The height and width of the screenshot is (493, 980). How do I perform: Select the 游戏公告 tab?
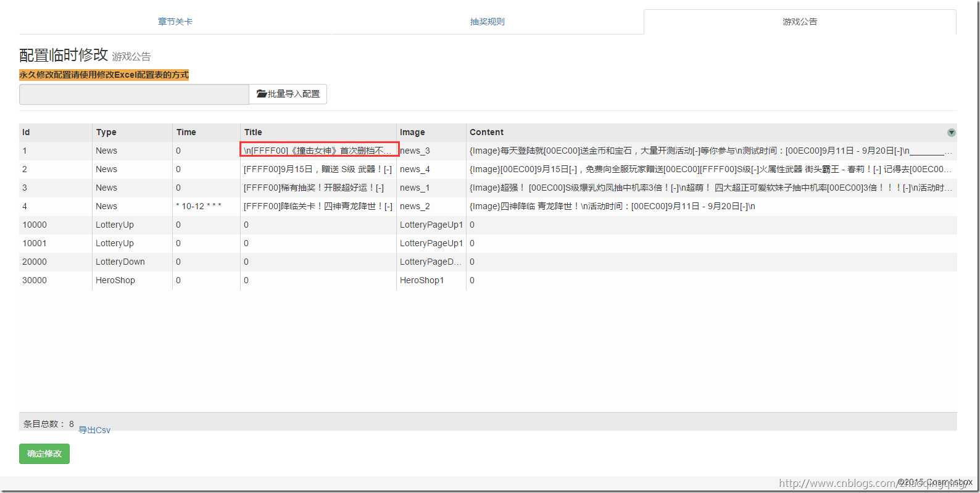tap(800, 22)
